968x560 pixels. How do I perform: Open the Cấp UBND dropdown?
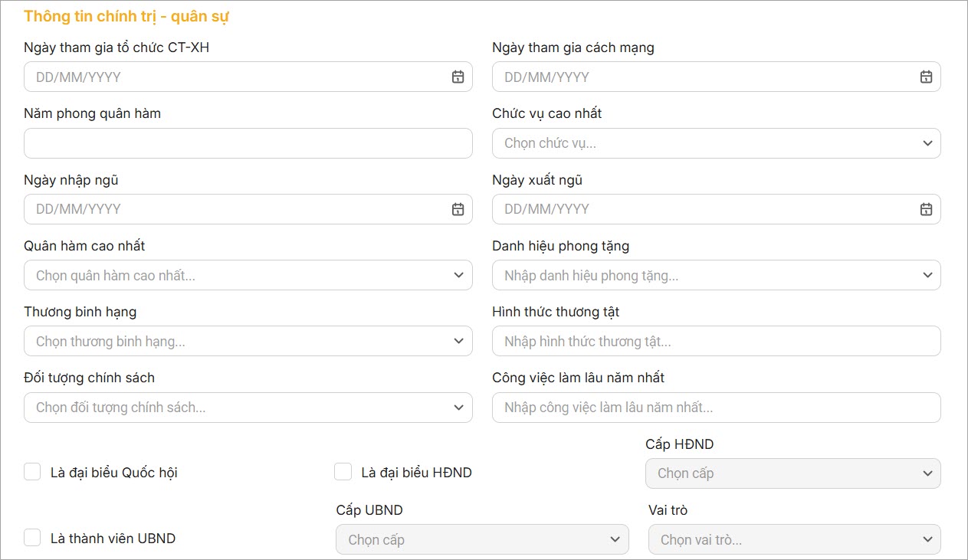[x=482, y=539]
